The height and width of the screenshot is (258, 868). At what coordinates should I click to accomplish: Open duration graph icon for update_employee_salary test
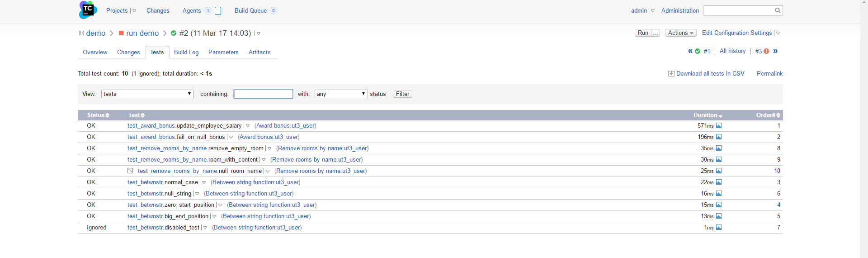pos(719,126)
